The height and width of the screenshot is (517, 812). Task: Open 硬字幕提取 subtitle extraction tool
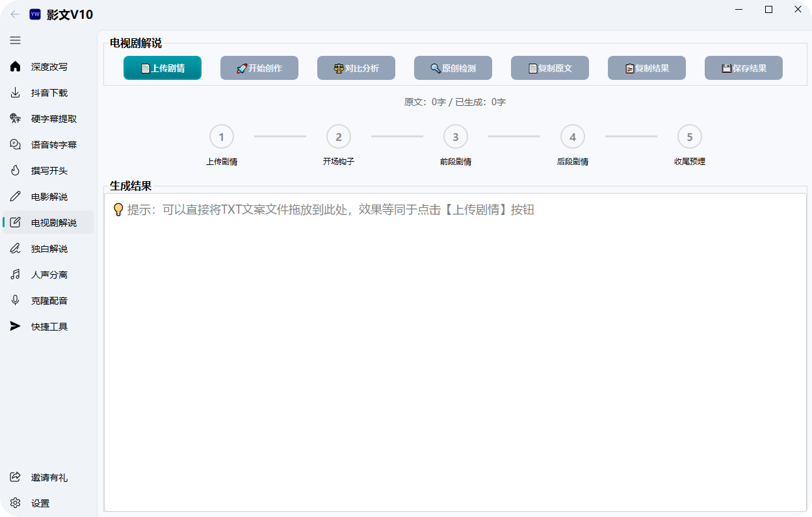(15, 118)
